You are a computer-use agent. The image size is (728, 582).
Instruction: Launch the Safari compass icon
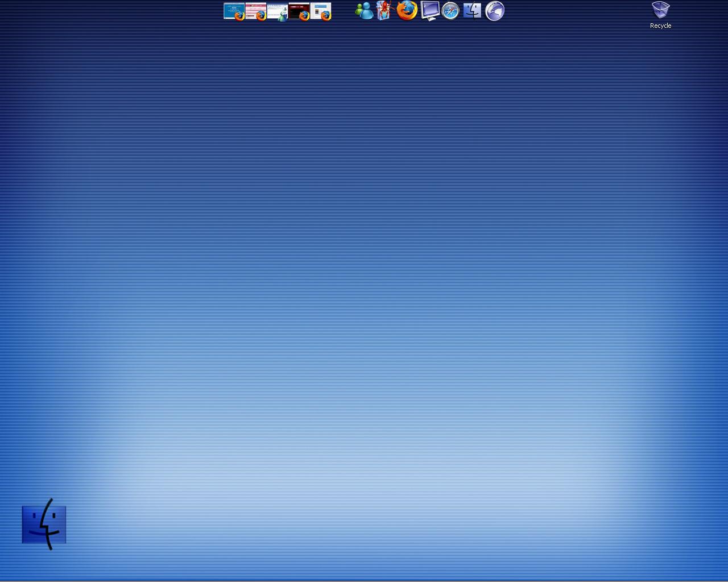[450, 11]
